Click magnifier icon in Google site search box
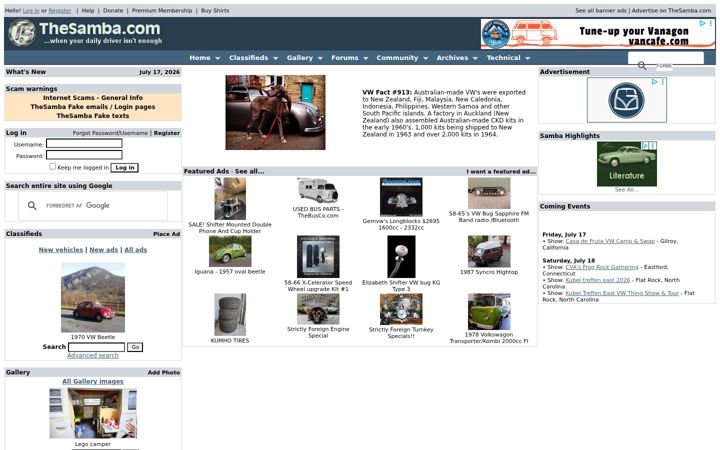Viewport: 720px width, 450px height. point(32,206)
